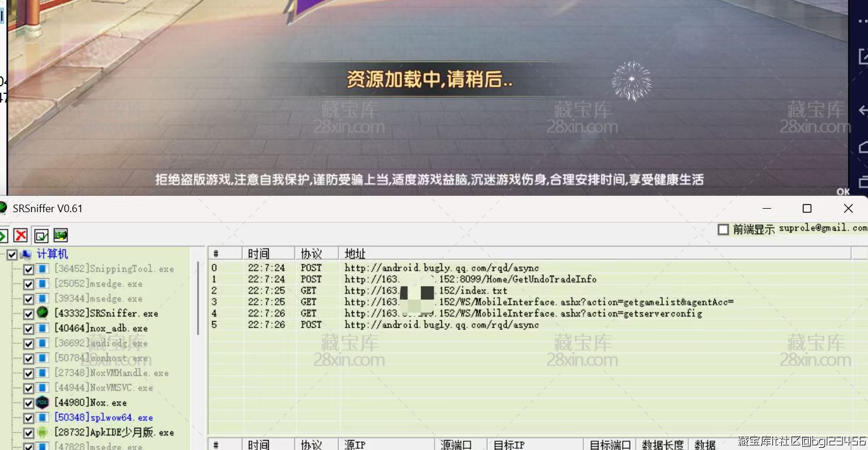Click the 源端口 column header
Screen dimensions: 868x450
click(462, 445)
